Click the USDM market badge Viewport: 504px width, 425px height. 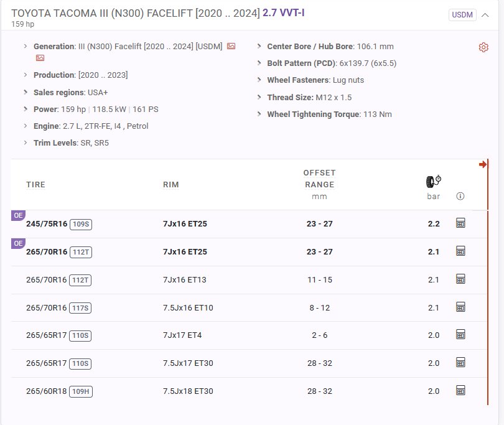[462, 15]
